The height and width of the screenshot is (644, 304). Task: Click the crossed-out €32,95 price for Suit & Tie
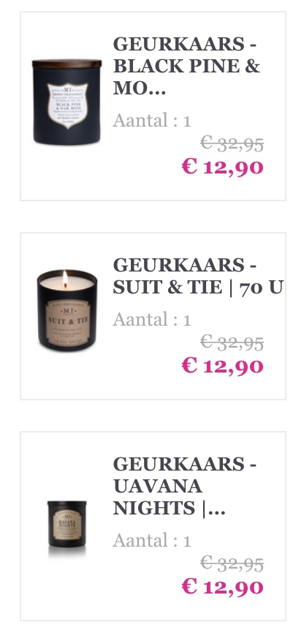point(232,342)
